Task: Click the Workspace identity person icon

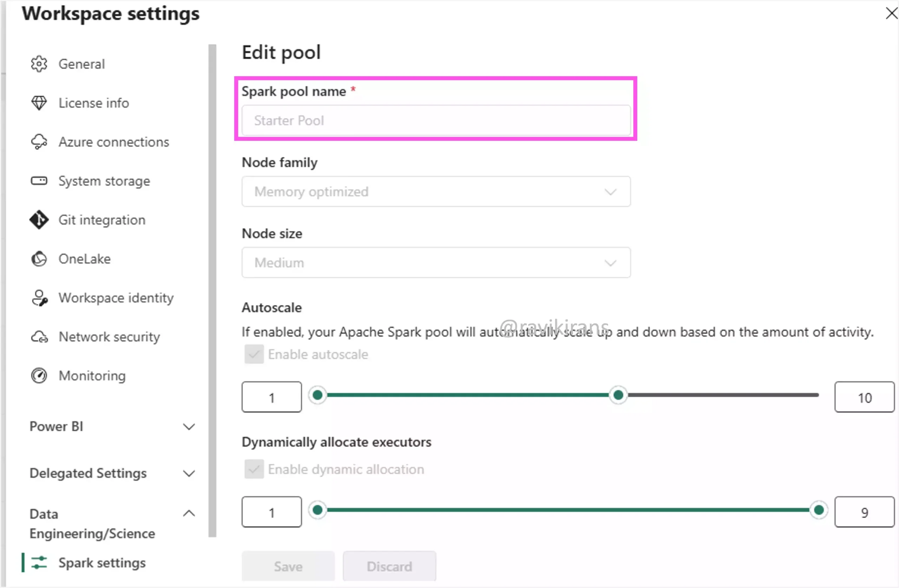Action: 39,298
